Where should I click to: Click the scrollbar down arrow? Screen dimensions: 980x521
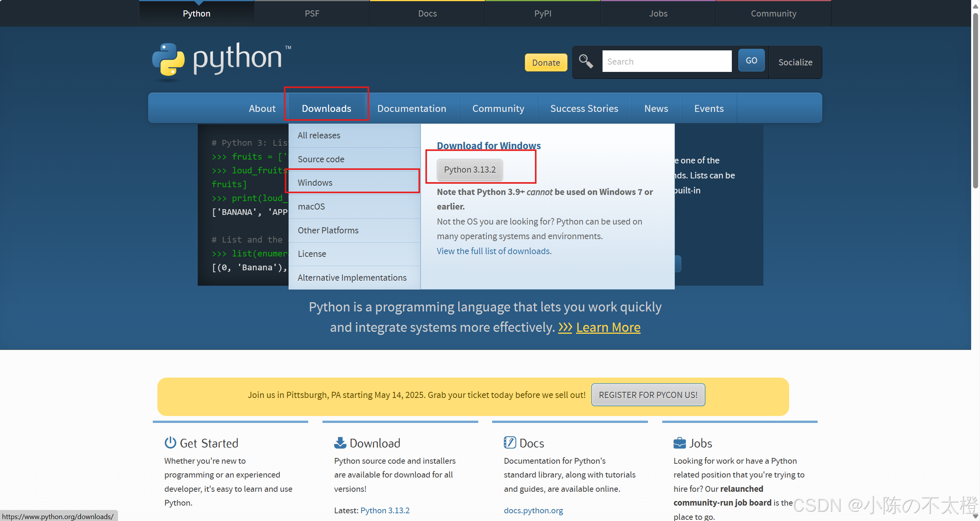975,516
